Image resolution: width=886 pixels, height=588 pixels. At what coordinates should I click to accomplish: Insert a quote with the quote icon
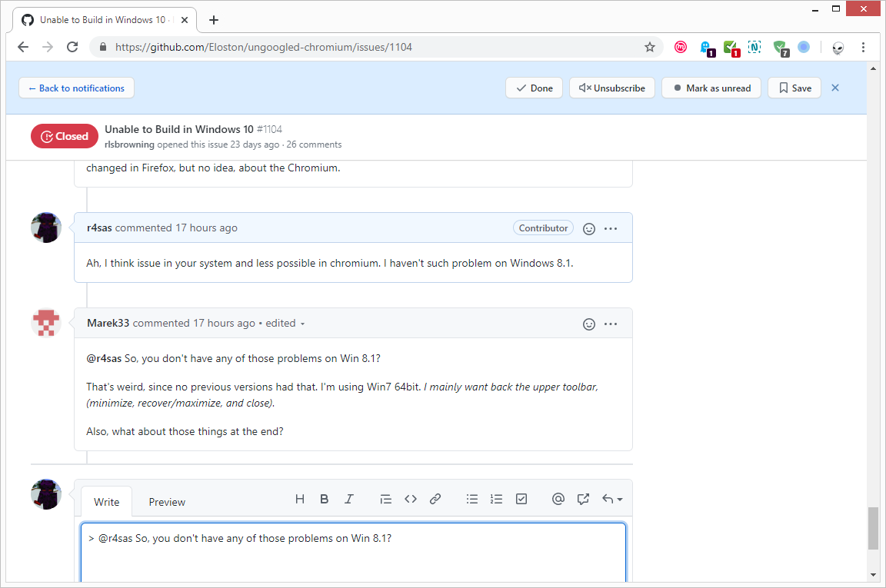pyautogui.click(x=386, y=499)
